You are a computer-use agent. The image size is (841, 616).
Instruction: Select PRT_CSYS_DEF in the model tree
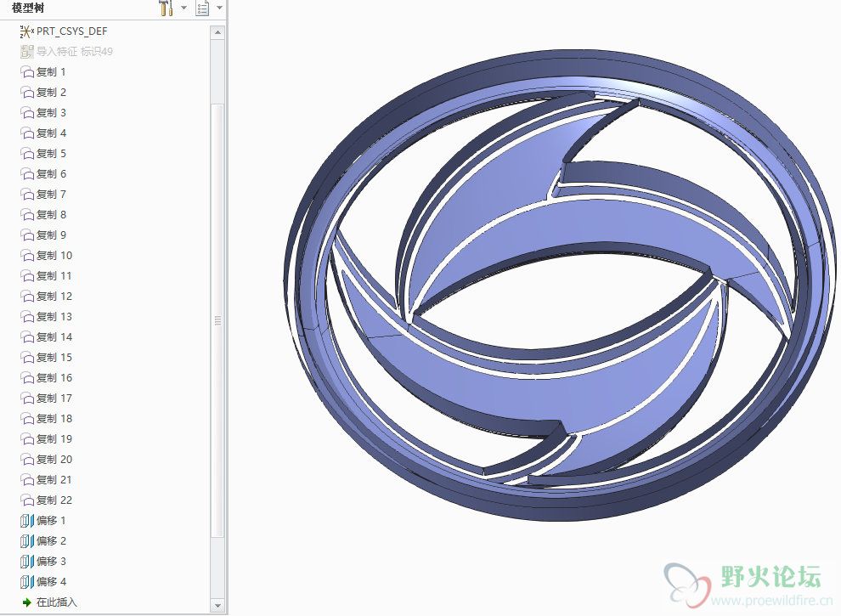click(x=72, y=31)
